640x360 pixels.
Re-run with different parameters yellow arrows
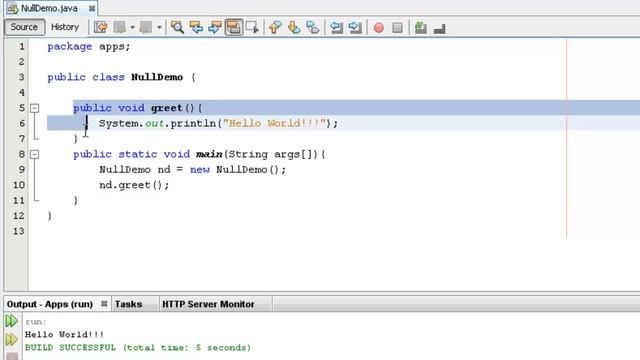(11, 340)
